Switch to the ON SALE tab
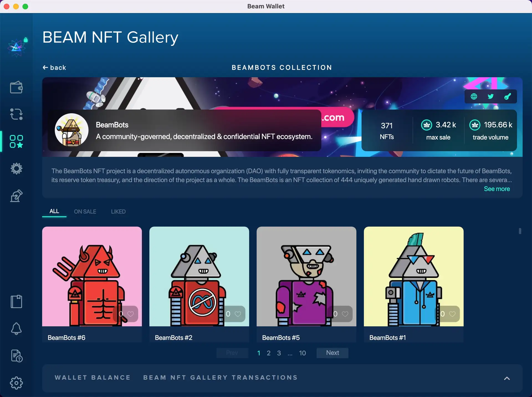The image size is (532, 397). [85, 212]
